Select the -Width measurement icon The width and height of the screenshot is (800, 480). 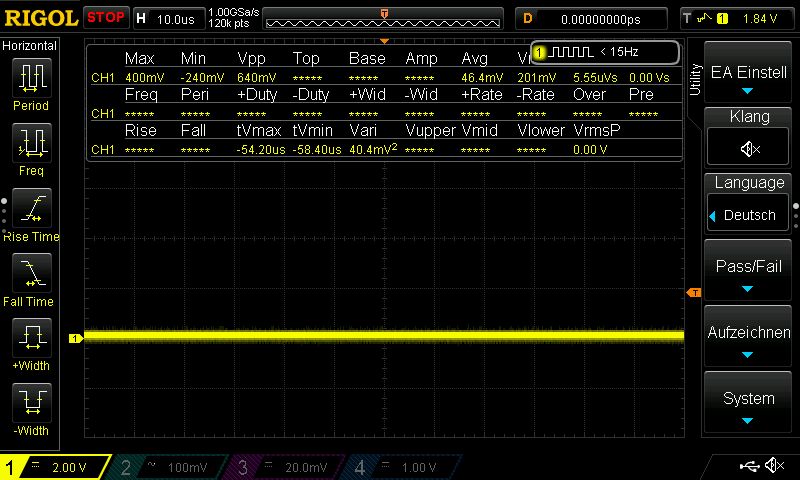[31, 404]
